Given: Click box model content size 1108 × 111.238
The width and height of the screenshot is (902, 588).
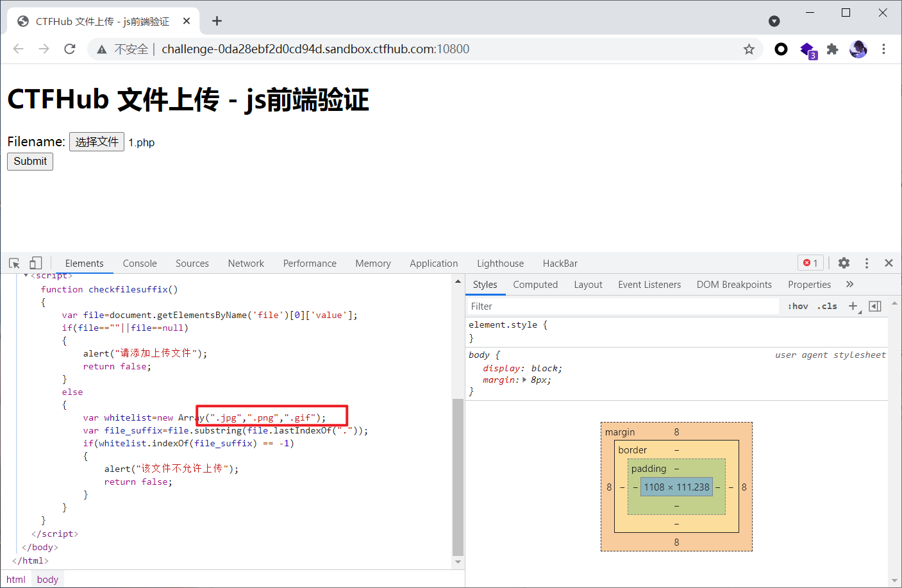Looking at the screenshot, I should (x=676, y=487).
